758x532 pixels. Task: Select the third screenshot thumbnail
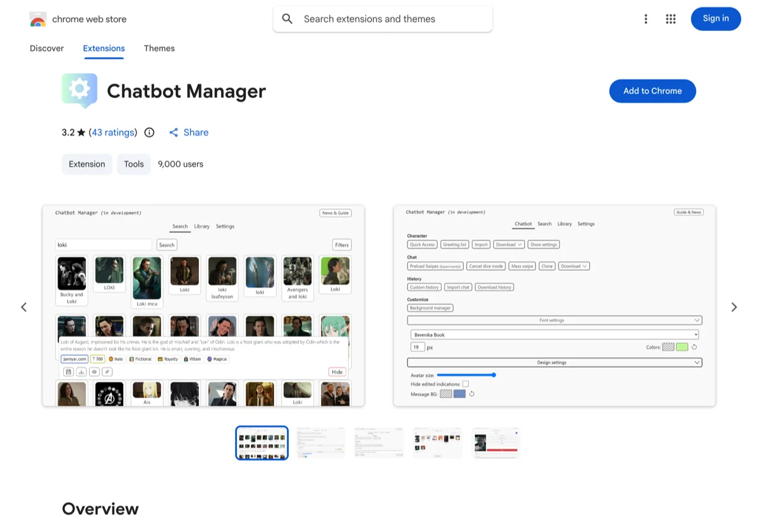point(379,442)
